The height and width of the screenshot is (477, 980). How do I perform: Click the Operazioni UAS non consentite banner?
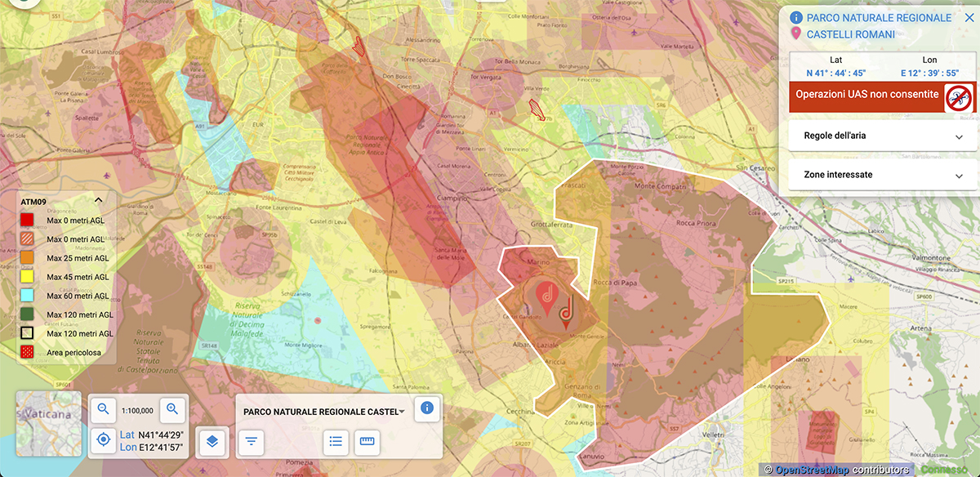pyautogui.click(x=866, y=95)
